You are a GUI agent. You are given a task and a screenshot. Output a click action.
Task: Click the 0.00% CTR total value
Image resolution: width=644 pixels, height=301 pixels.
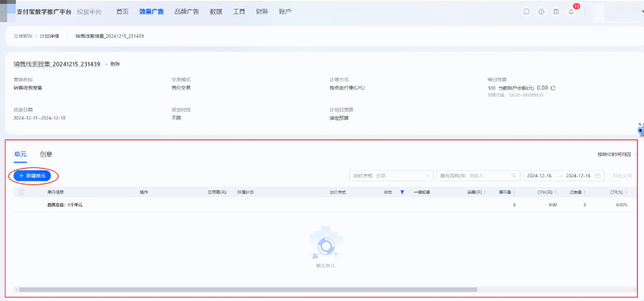(621, 204)
